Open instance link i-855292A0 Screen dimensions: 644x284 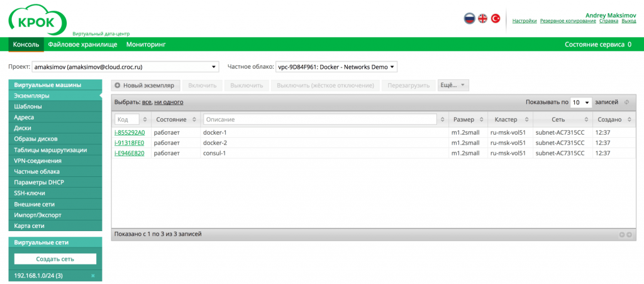click(130, 133)
